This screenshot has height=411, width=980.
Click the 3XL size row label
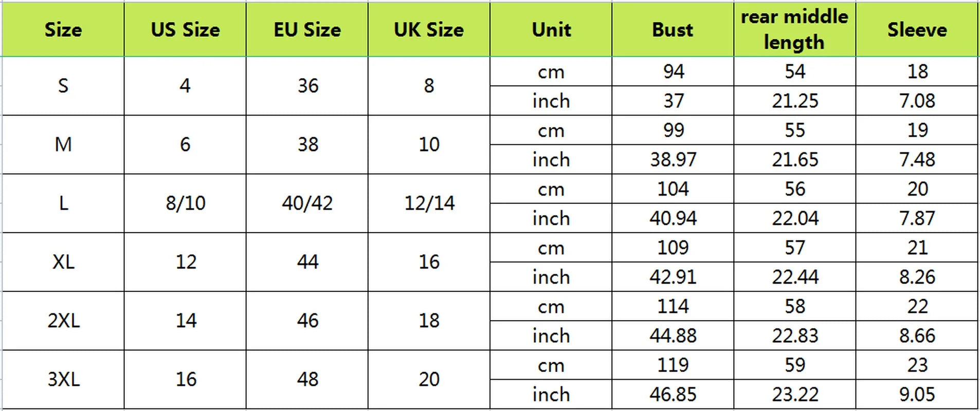63,379
